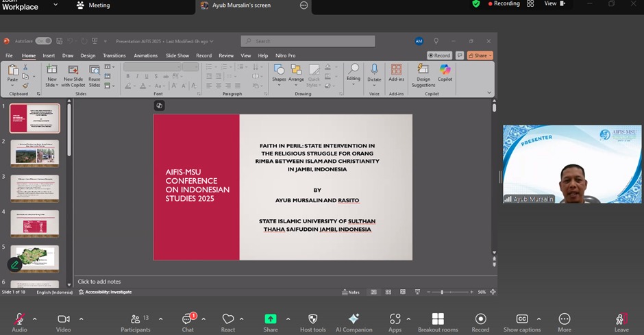
Task: Expand the options arrow beside Share
Action: click(288, 319)
